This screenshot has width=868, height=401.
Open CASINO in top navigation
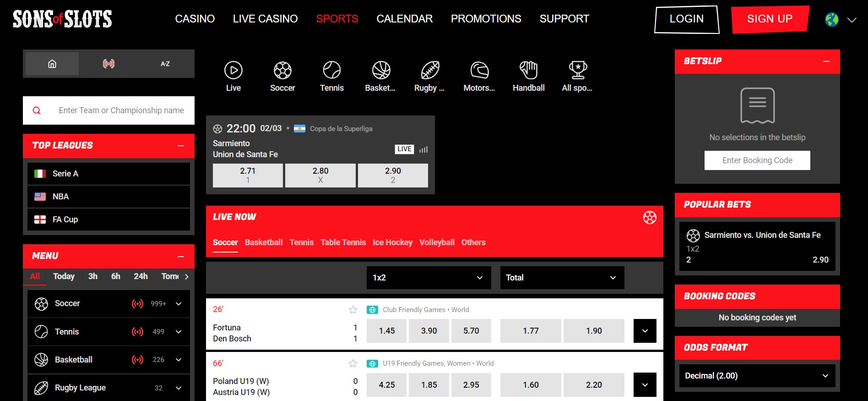point(195,19)
